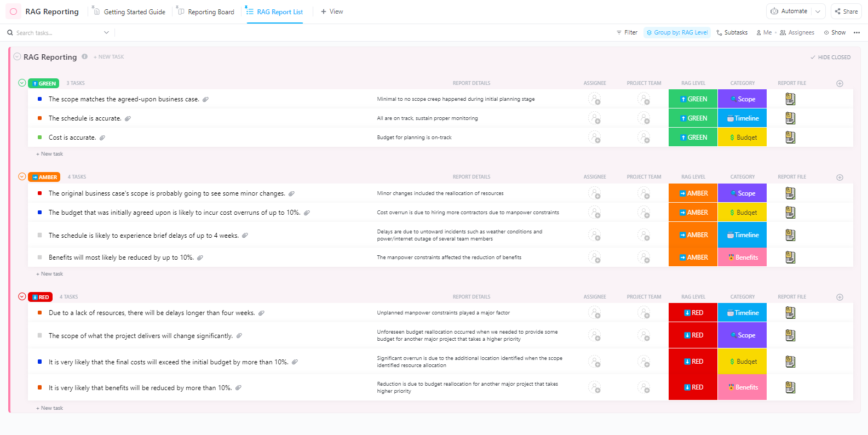Image resolution: width=868 pixels, height=435 pixels.
Task: Select the RAG Report List tab
Action: click(274, 12)
